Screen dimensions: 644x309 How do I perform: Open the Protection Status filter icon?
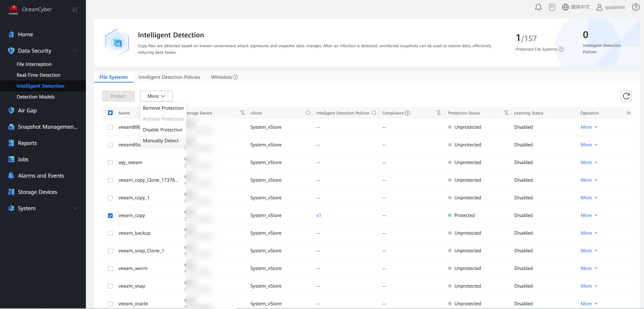pyautogui.click(x=506, y=113)
